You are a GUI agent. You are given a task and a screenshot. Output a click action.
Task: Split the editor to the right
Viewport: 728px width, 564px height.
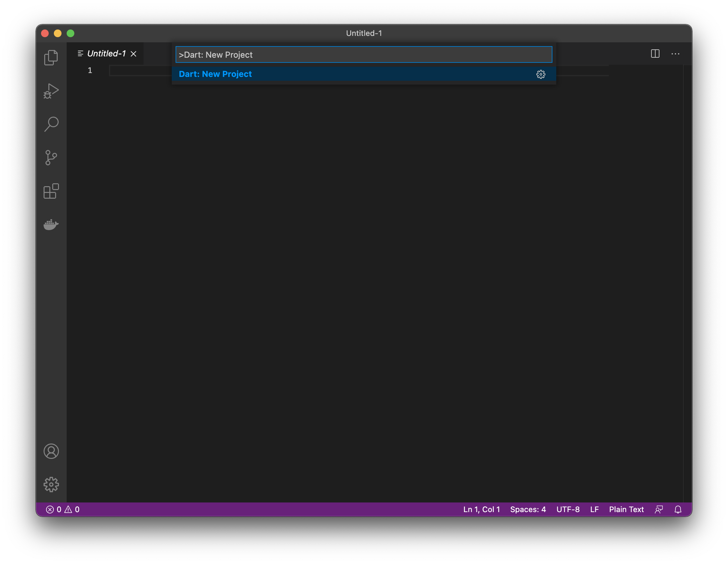point(655,54)
